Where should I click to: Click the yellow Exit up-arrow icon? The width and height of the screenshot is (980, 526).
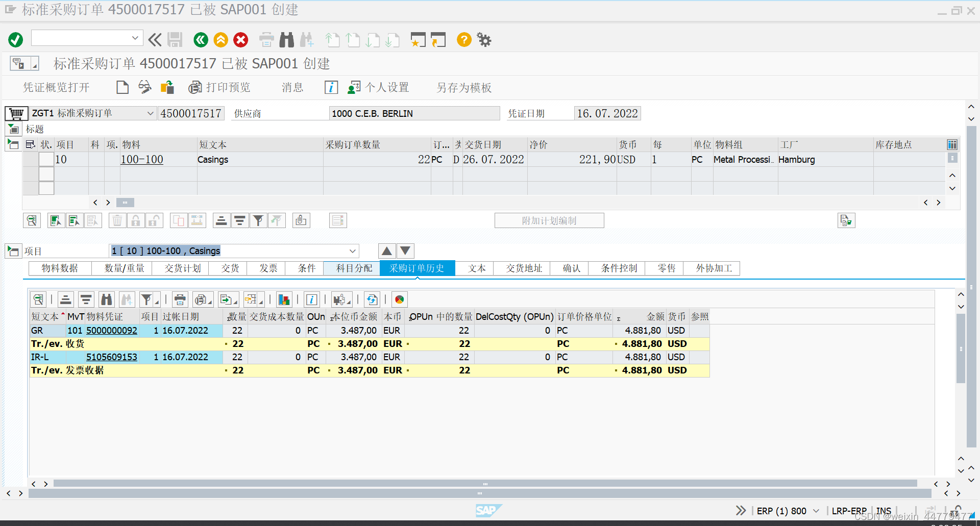tap(221, 39)
